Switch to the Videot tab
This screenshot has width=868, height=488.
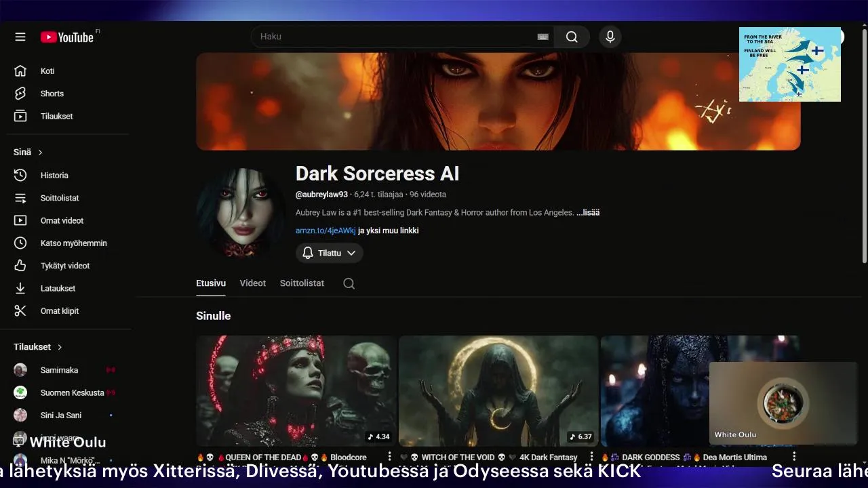point(252,283)
